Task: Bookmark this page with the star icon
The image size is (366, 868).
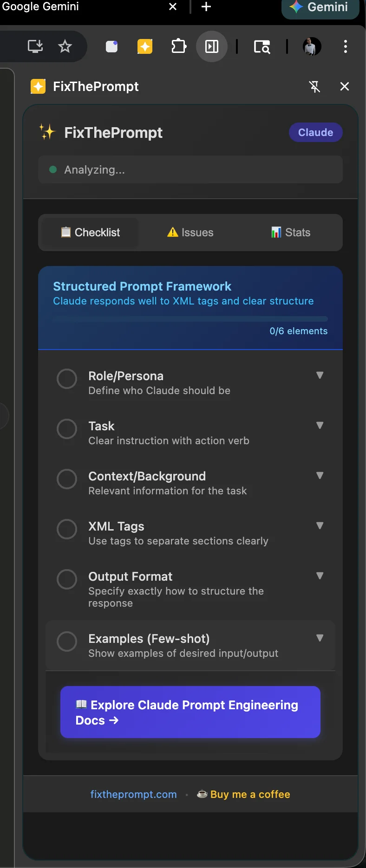Action: point(65,46)
